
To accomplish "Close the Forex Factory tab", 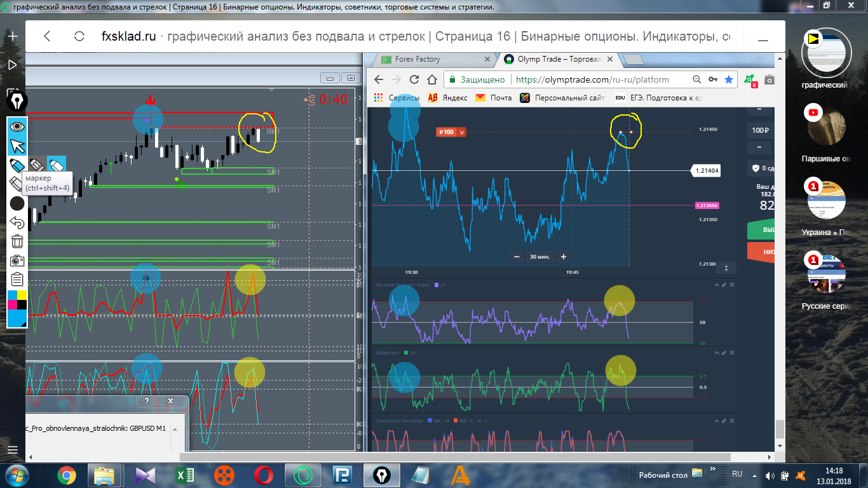I will tap(487, 60).
